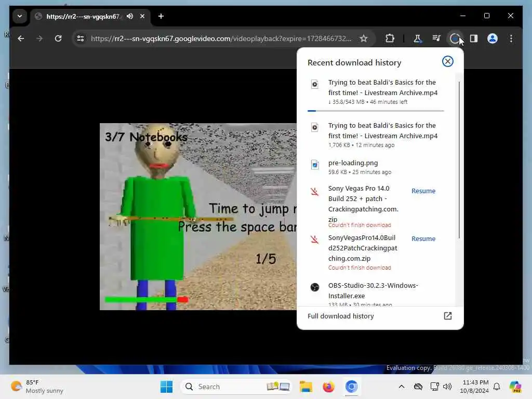Click file icon of downloading mp4
The height and width of the screenshot is (399, 532).
click(x=314, y=84)
